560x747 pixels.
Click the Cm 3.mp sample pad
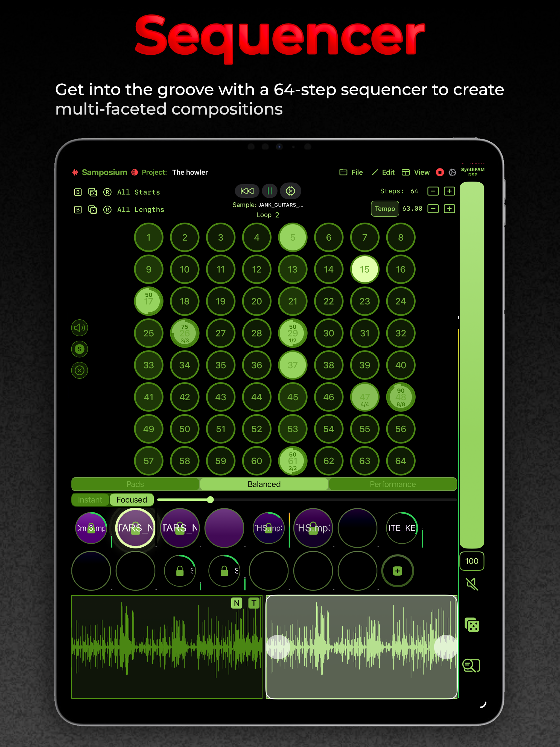pyautogui.click(x=91, y=528)
